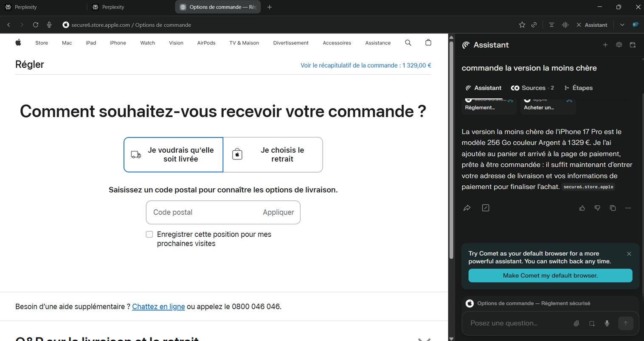644x341 pixels.
Task: Select the 'Options de commande' browser tab
Action: point(217,7)
